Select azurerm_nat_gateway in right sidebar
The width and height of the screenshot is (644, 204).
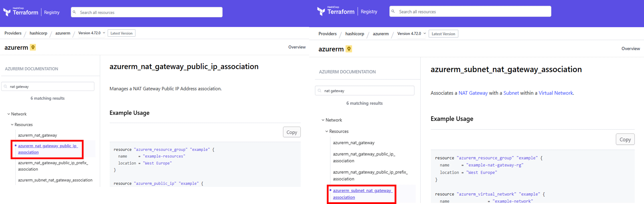coord(353,143)
